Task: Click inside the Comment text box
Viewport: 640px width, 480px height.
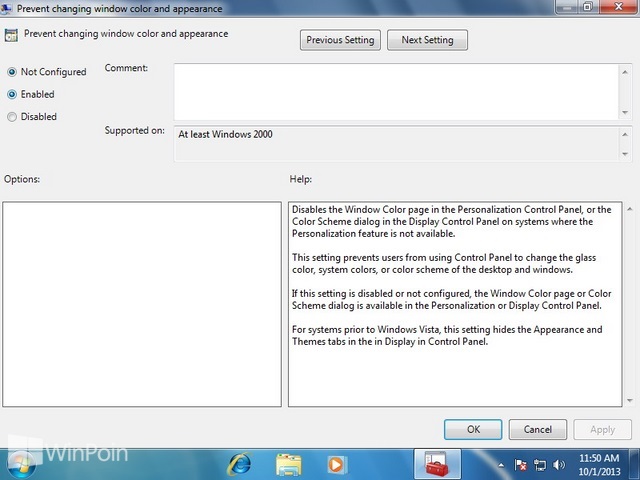Action: (x=396, y=92)
